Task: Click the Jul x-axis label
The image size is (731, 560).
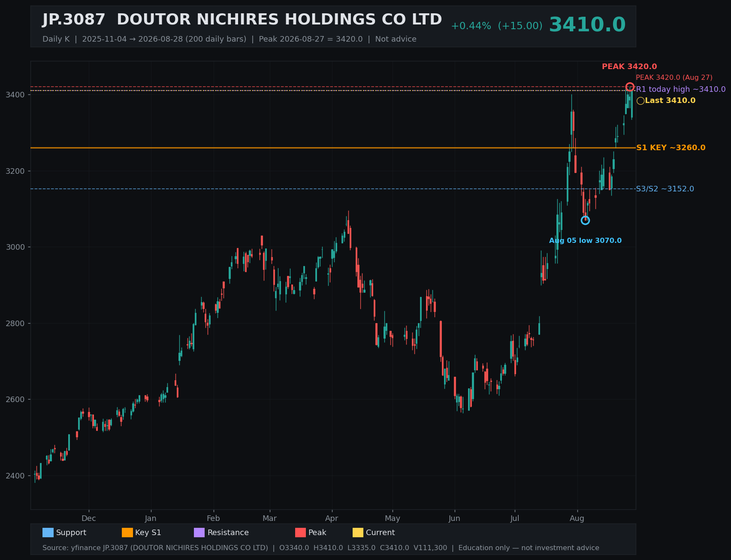Action: coord(515,518)
